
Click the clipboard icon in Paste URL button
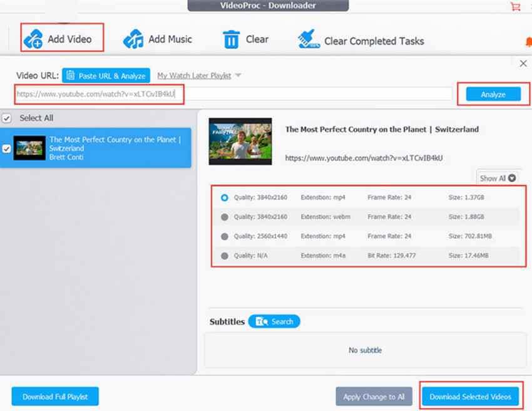[x=70, y=75]
